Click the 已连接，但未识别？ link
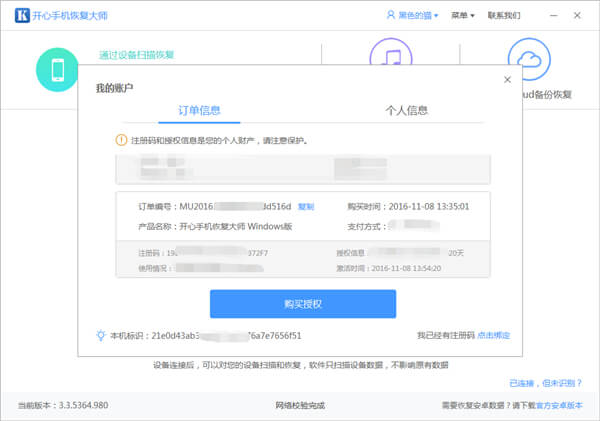 [x=546, y=383]
